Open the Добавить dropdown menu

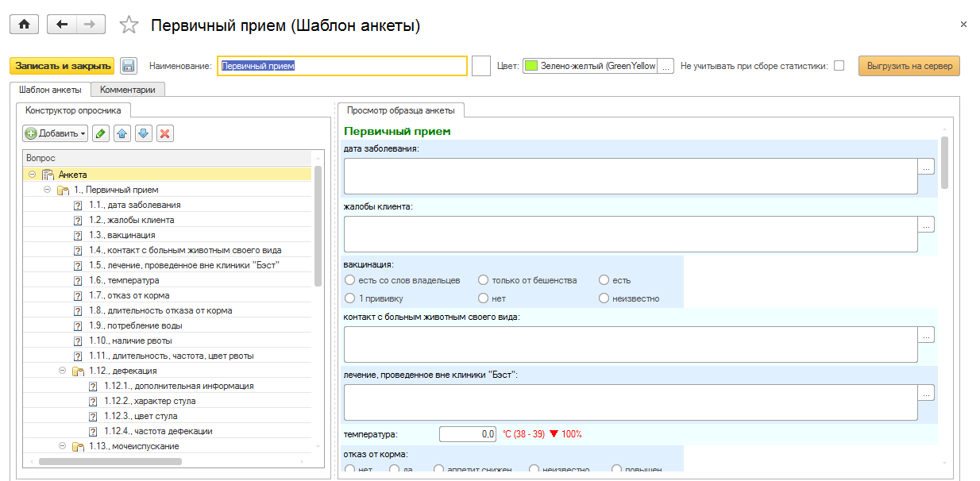[56, 133]
